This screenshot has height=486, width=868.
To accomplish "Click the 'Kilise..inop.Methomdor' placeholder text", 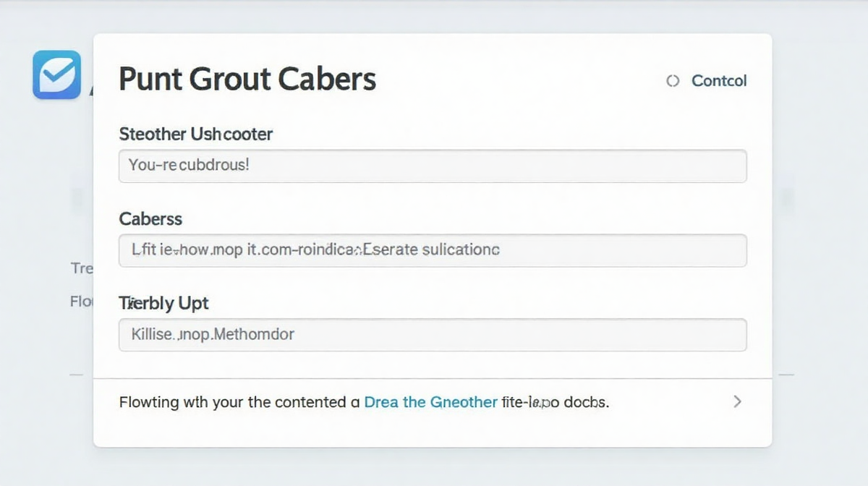I will point(213,335).
